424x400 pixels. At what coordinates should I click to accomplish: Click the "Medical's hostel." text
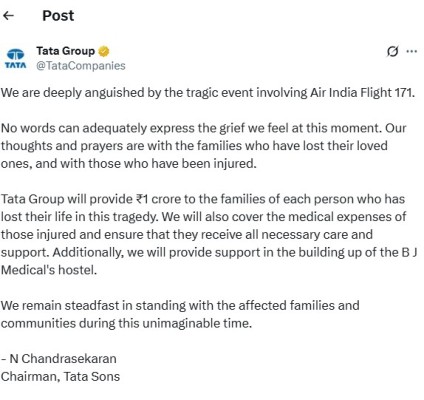point(49,270)
